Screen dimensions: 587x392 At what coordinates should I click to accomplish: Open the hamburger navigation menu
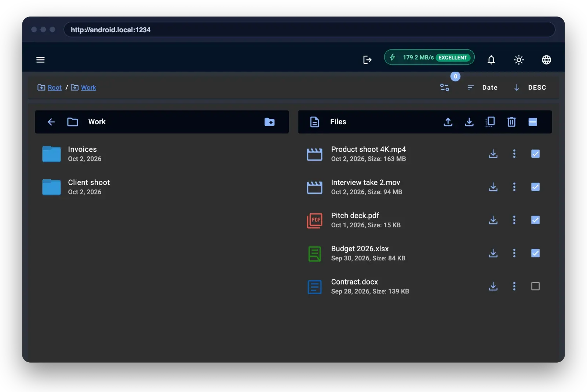click(x=40, y=60)
